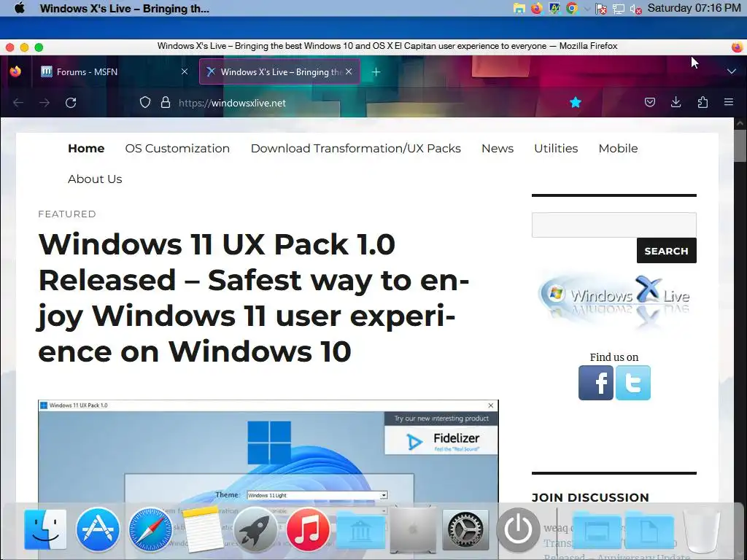Launch Safari from the dock
Image resolution: width=747 pixels, height=560 pixels.
coord(150,529)
